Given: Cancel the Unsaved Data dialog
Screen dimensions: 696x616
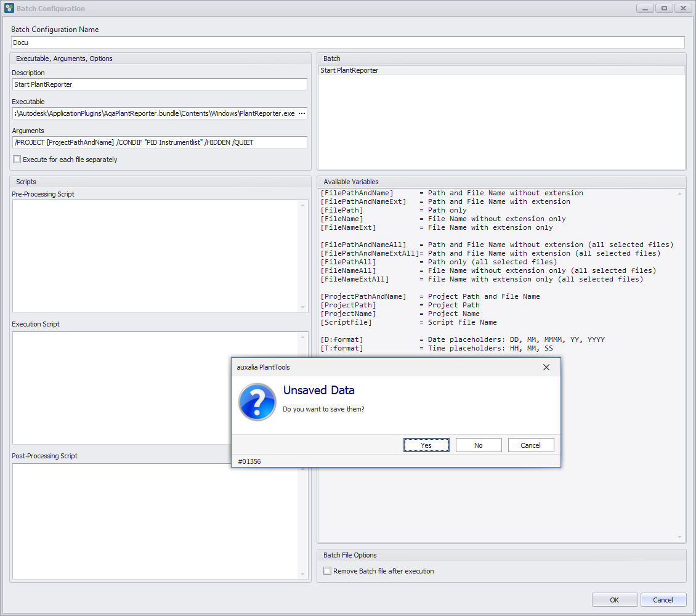Looking at the screenshot, I should click(530, 445).
